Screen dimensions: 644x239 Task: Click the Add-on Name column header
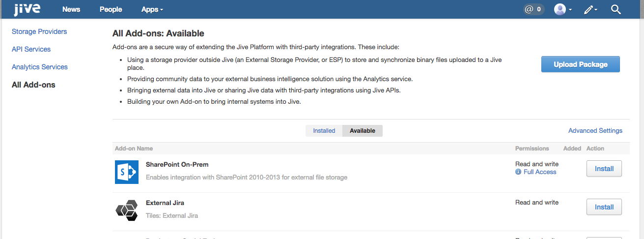click(x=134, y=149)
